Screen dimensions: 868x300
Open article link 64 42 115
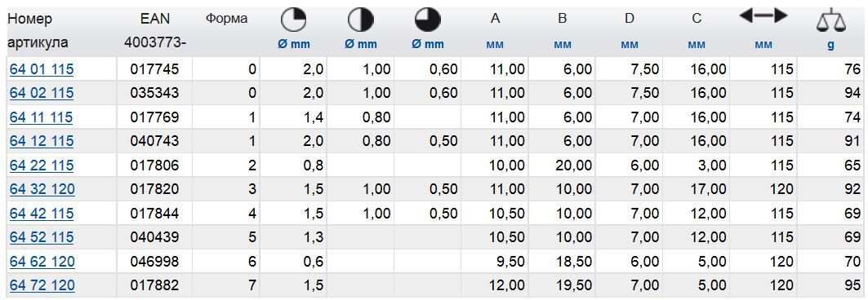point(42,214)
